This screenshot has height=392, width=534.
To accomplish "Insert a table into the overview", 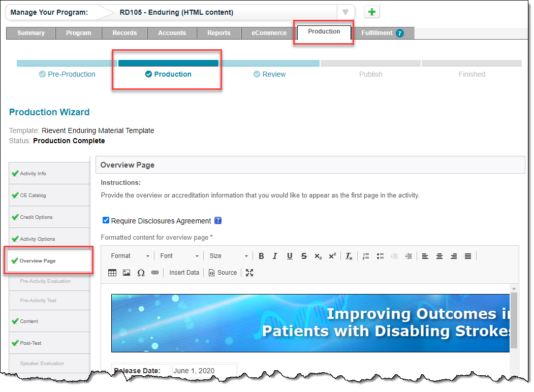I will coord(112,273).
